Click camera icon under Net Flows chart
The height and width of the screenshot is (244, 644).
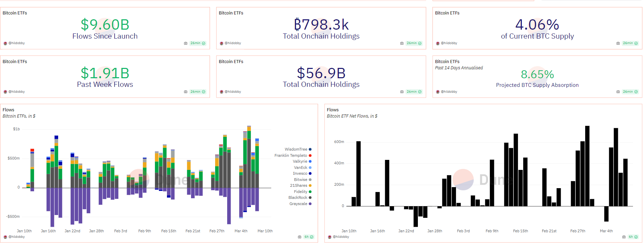624,237
